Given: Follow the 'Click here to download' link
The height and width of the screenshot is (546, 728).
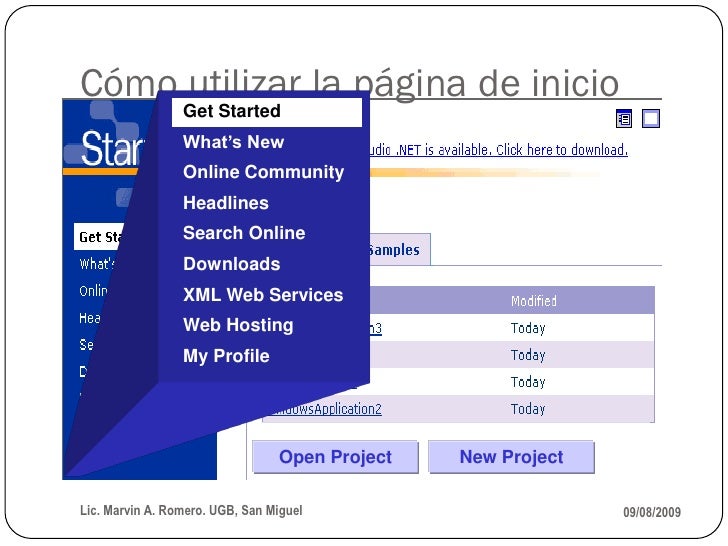Looking at the screenshot, I should pos(562,150).
